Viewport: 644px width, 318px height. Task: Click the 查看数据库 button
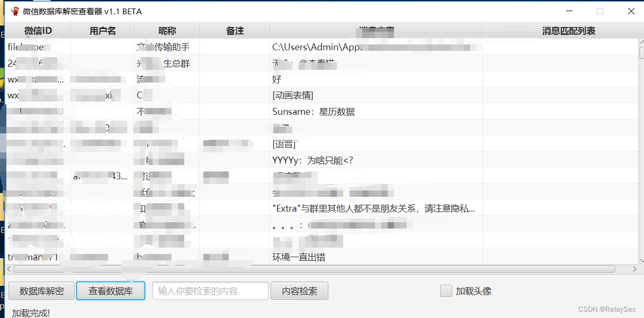click(x=110, y=290)
